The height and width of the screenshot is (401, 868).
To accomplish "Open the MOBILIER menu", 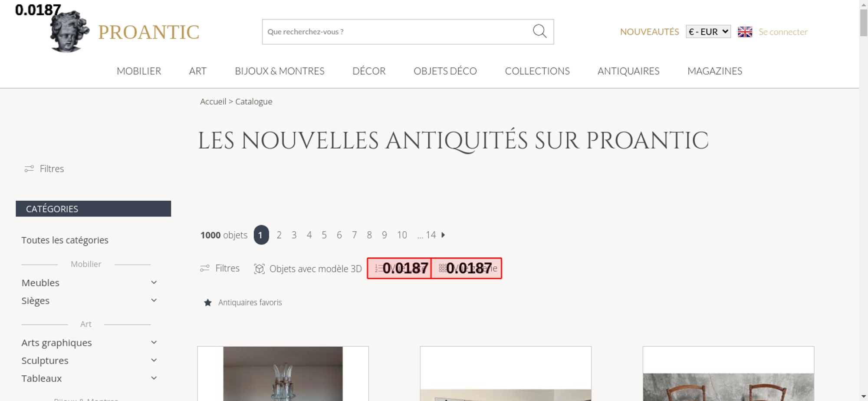I will click(x=139, y=71).
